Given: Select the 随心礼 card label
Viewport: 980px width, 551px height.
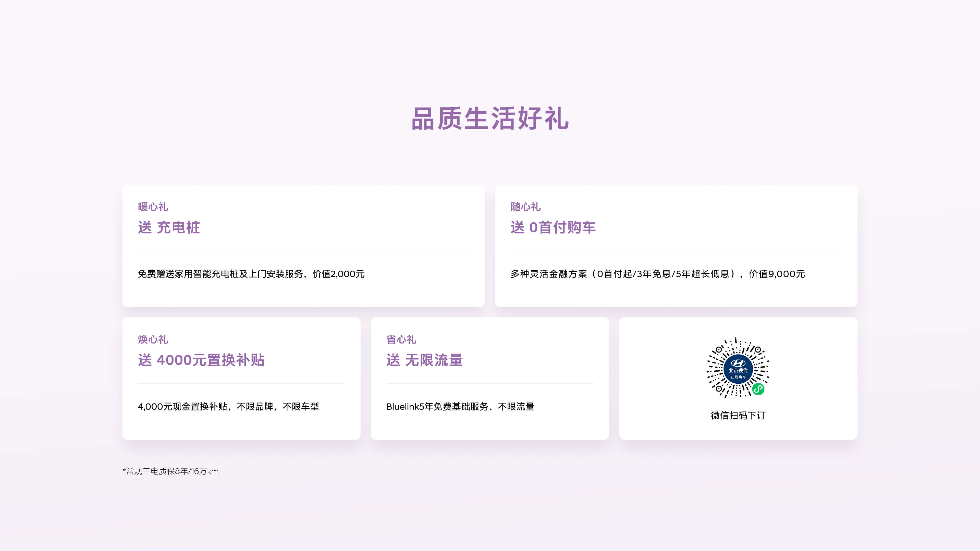Looking at the screenshot, I should point(525,207).
